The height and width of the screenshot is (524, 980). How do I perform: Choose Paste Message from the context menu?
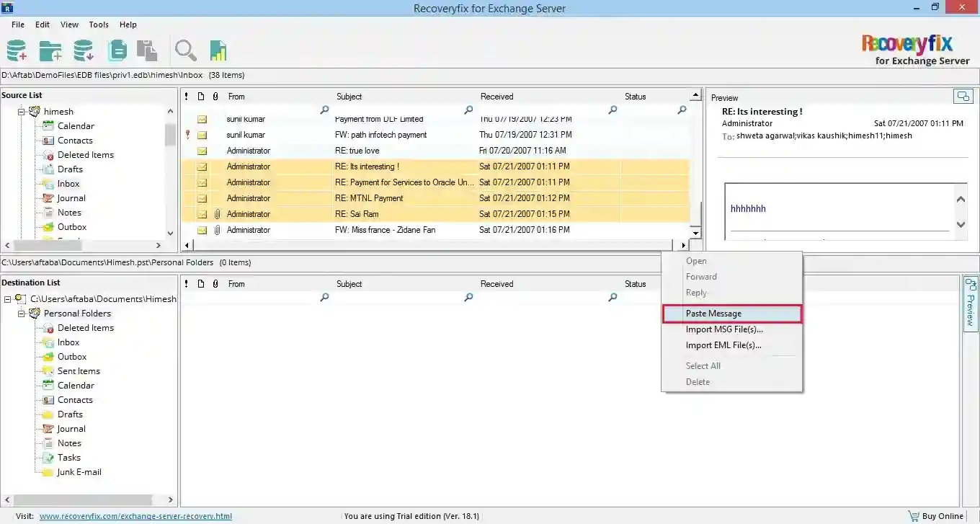click(731, 314)
